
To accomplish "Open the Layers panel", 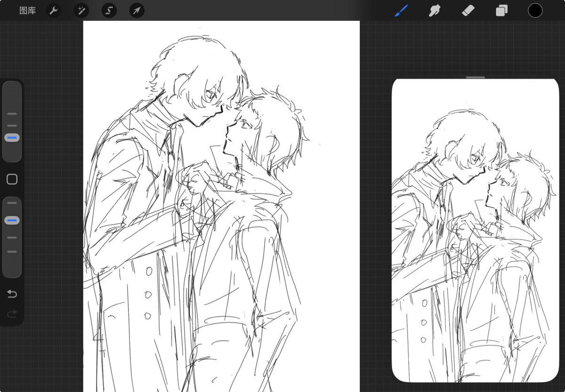I will point(501,10).
